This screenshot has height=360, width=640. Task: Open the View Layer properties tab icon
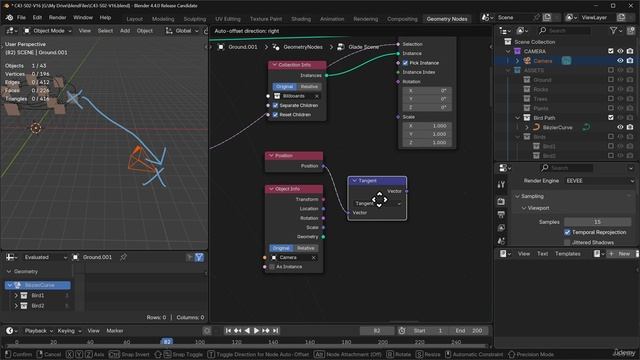[x=502, y=228]
